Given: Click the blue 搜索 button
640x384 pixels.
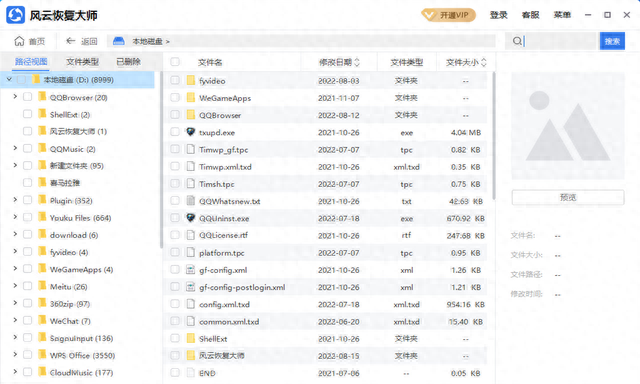Looking at the screenshot, I should (x=612, y=41).
